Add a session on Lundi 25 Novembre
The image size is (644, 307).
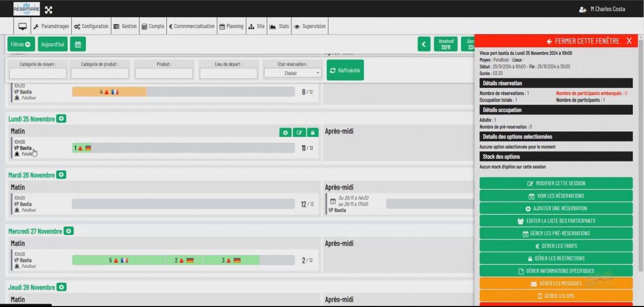pyautogui.click(x=61, y=119)
